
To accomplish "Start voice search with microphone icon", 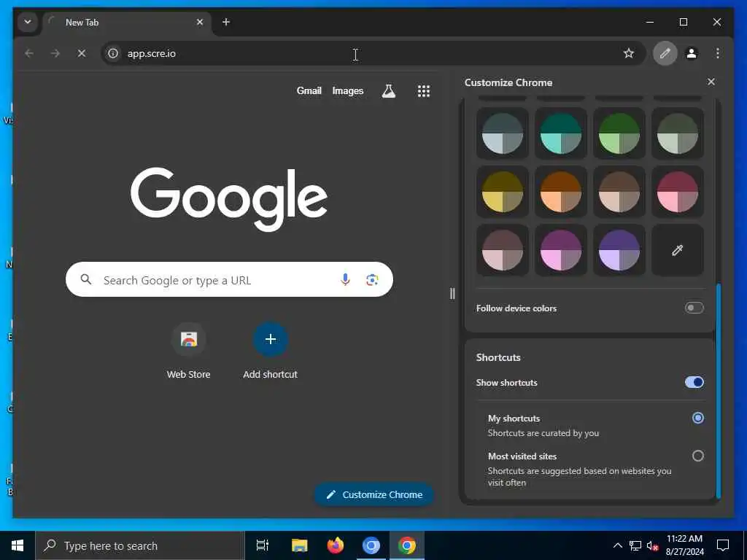I will (345, 279).
